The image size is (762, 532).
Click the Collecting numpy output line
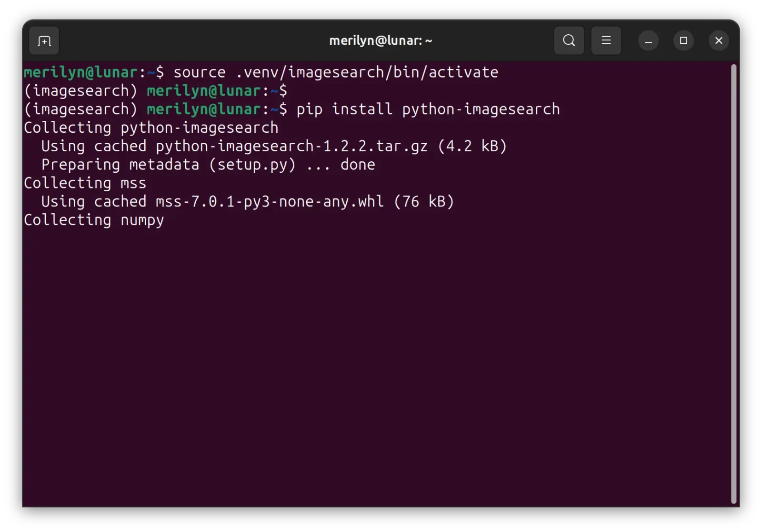tap(94, 220)
